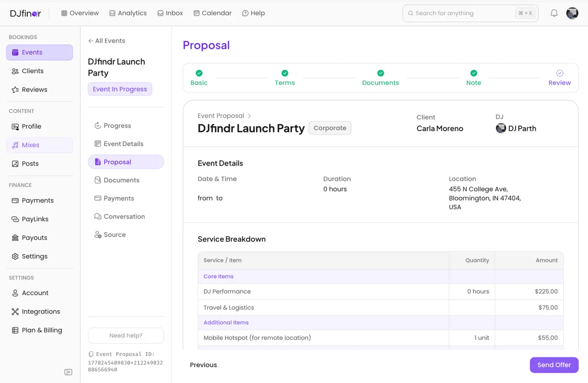Screen dimensions: 588x383
Task: Open Mixes under Content
Action: click(x=39, y=145)
